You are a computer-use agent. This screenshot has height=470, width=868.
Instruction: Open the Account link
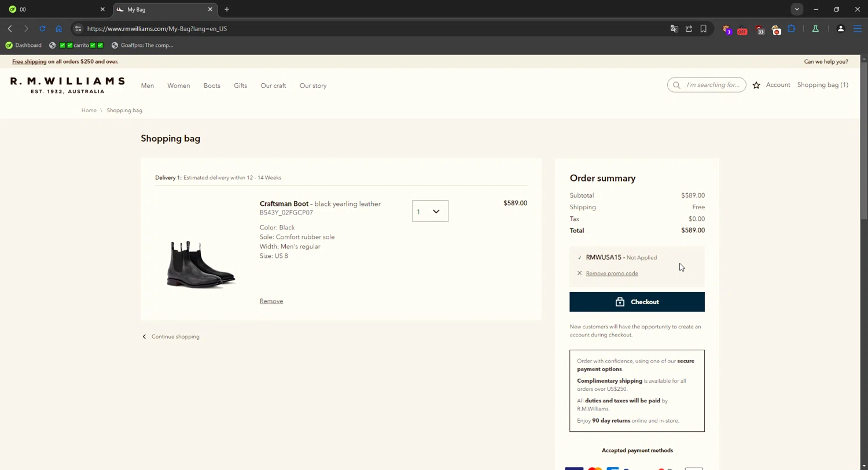(778, 85)
